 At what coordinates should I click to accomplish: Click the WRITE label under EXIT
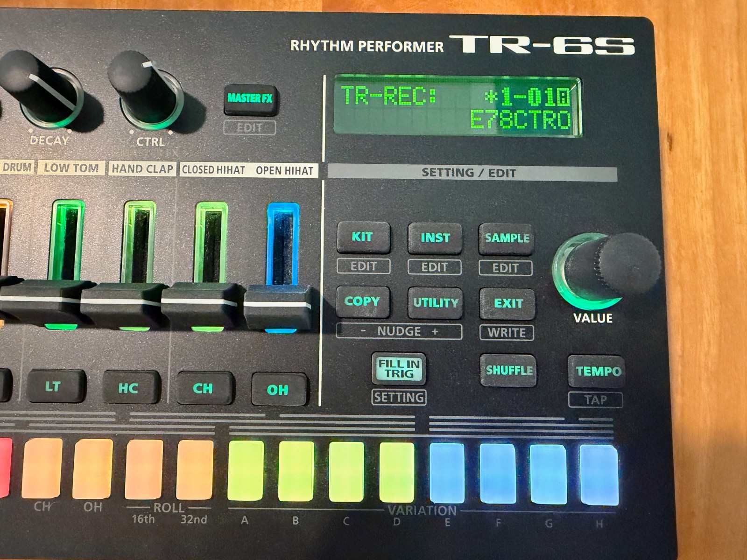point(507,333)
